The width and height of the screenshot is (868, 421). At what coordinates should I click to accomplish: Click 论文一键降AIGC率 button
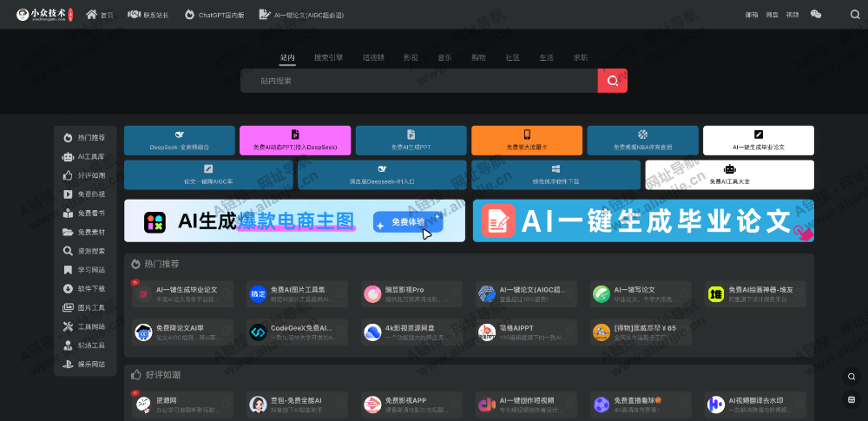208,175
